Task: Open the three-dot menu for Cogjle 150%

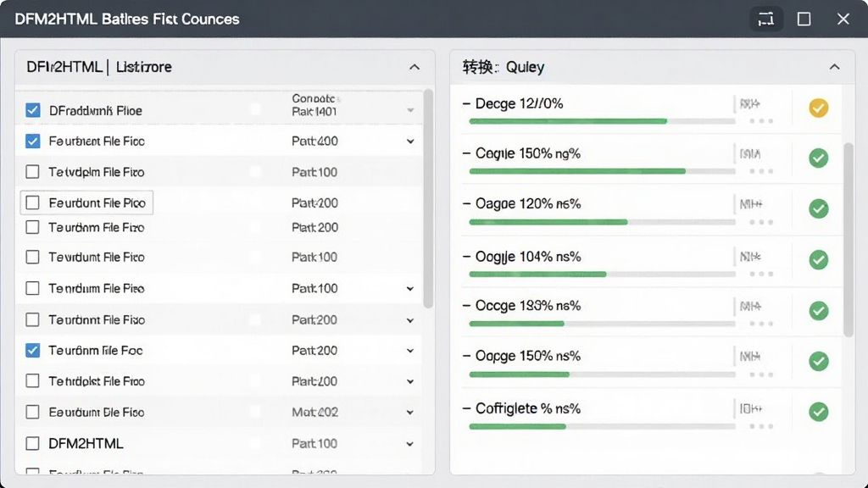Action: (x=761, y=171)
